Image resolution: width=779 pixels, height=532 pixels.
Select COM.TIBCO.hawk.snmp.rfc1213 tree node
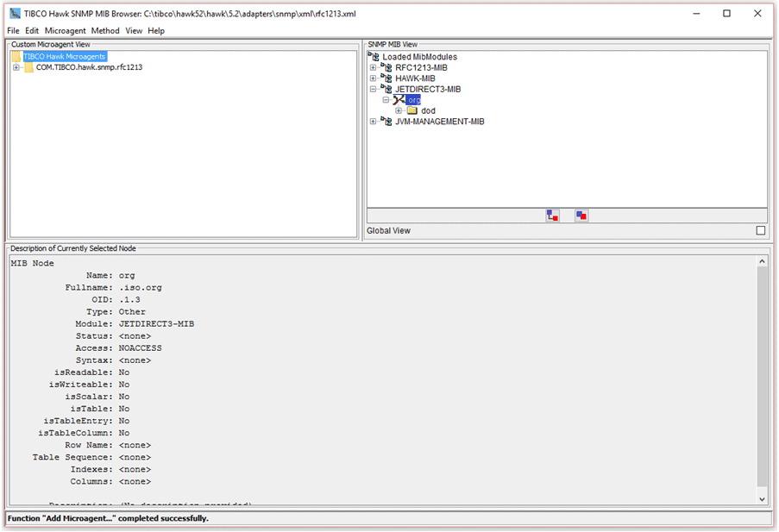click(x=90, y=67)
